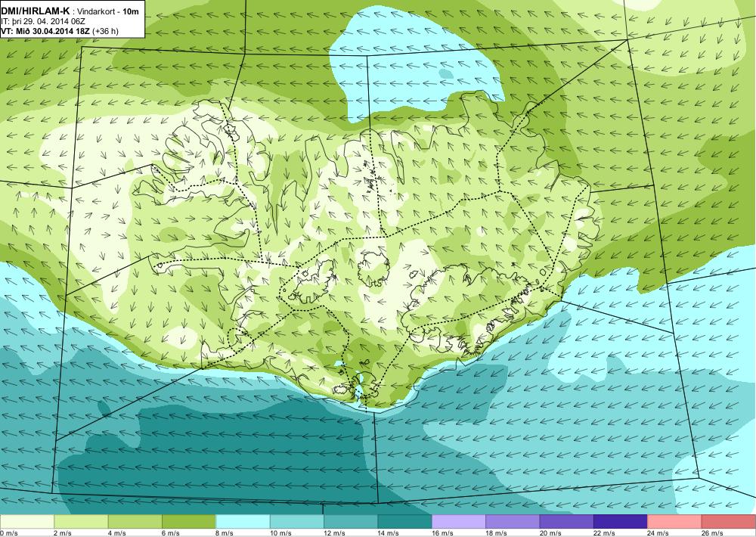The image size is (756, 537).
Task: Click the turquoise 10–12 m/s legend swatch
Action: pos(297,522)
